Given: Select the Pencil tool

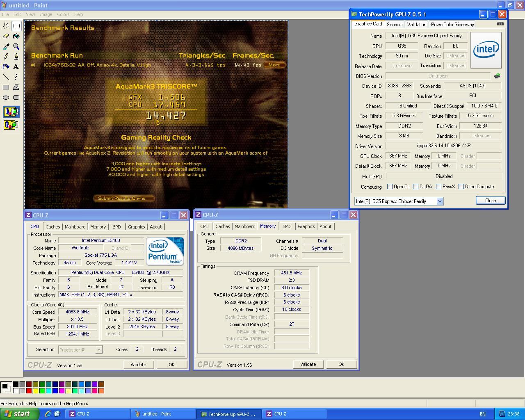Looking at the screenshot, I should point(6,57).
